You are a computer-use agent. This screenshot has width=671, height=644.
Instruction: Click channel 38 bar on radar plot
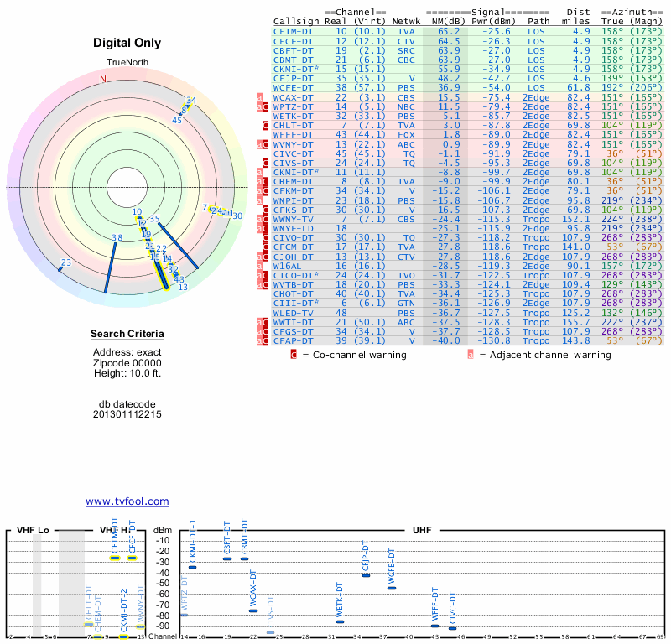110,267
